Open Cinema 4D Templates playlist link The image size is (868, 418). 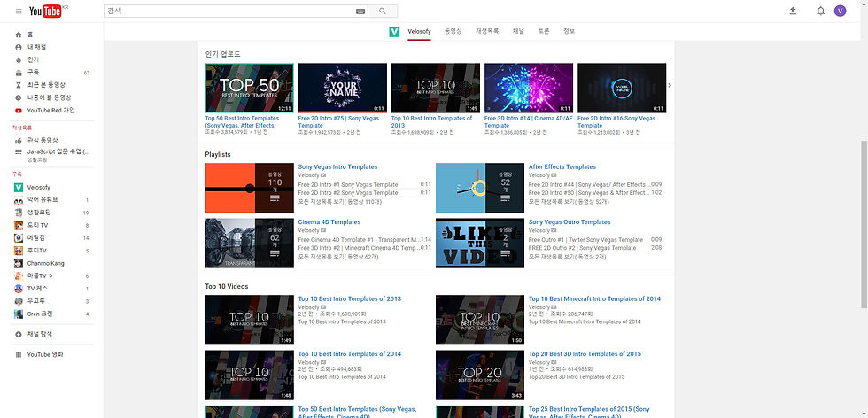click(329, 222)
